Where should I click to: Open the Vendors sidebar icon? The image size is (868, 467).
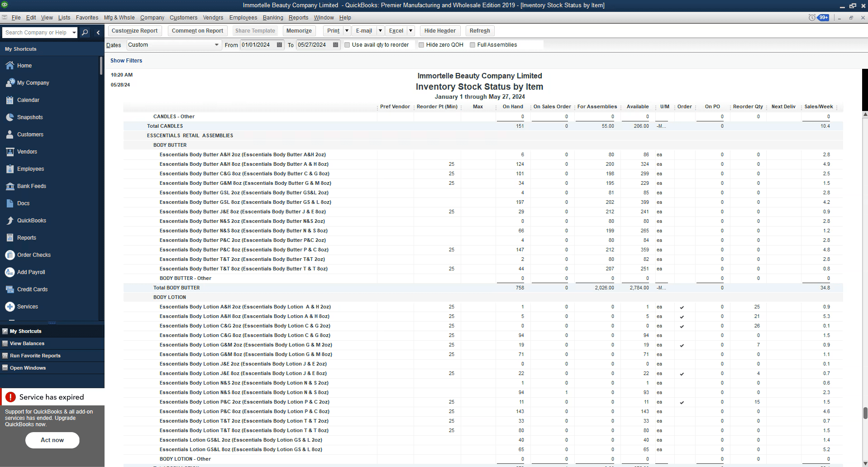coord(10,152)
